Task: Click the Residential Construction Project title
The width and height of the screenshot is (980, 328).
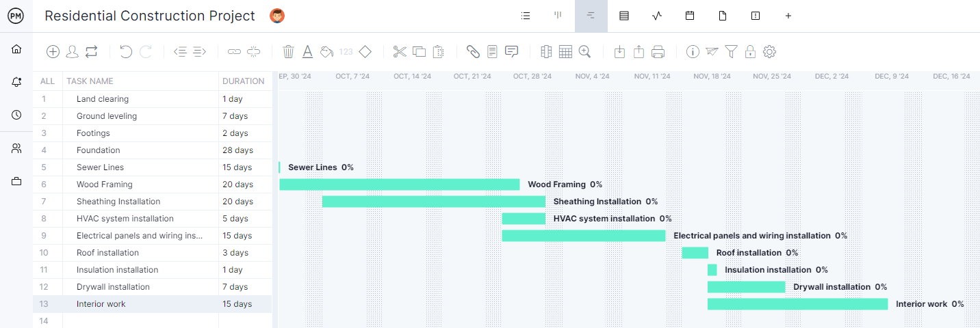Action: (150, 16)
